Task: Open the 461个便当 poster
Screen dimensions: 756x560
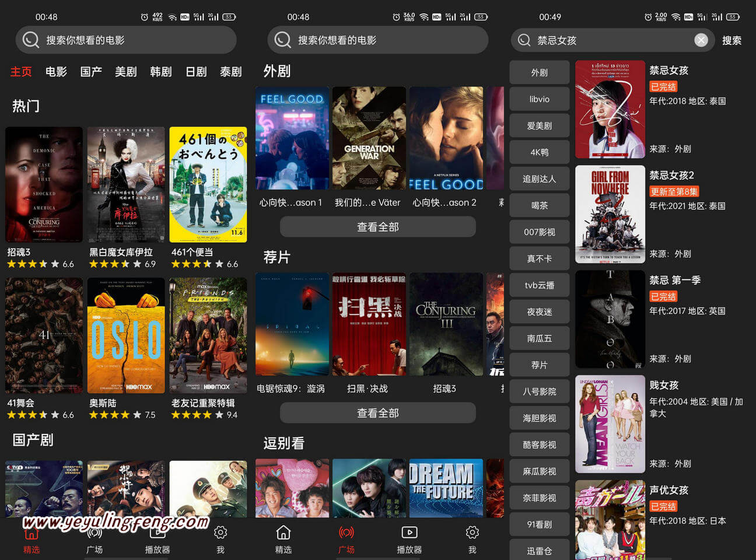Action: (x=208, y=184)
